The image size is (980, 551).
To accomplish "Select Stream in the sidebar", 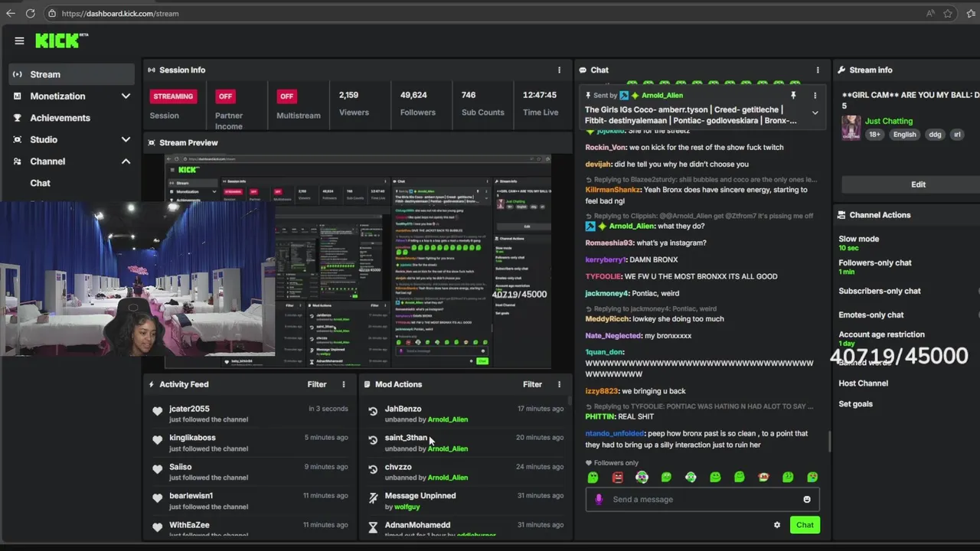I will coord(72,74).
